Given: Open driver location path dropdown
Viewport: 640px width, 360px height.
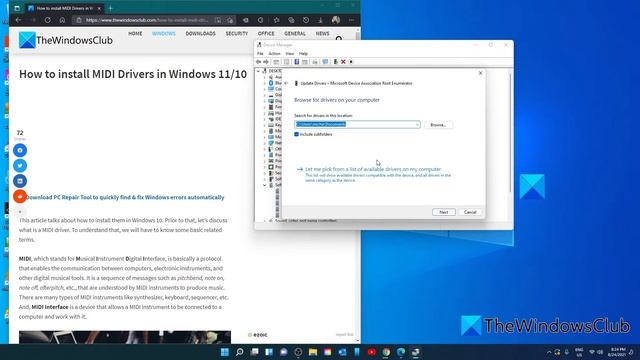Looking at the screenshot, I should pyautogui.click(x=417, y=124).
